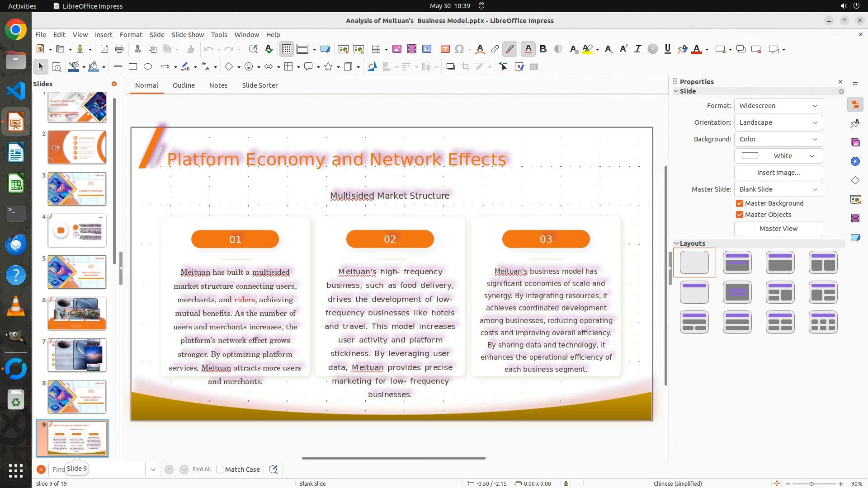Uncheck the Master Background checkbox
The width and height of the screenshot is (868, 488).
point(740,203)
